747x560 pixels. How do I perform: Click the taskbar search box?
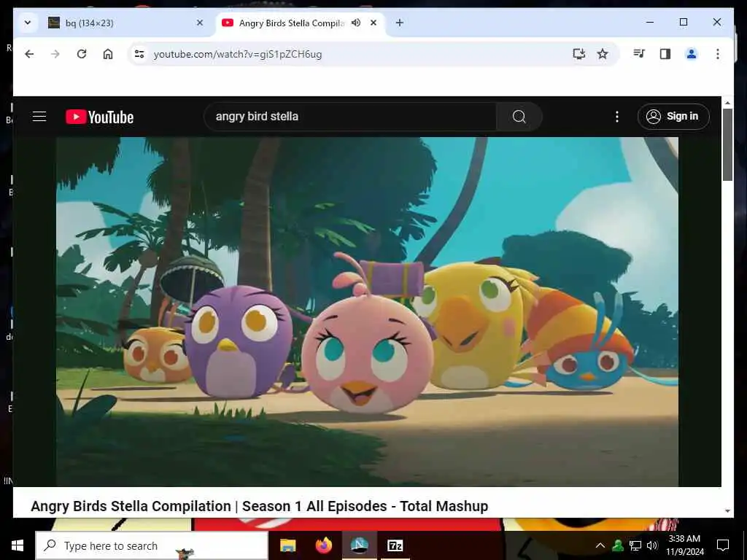point(152,545)
